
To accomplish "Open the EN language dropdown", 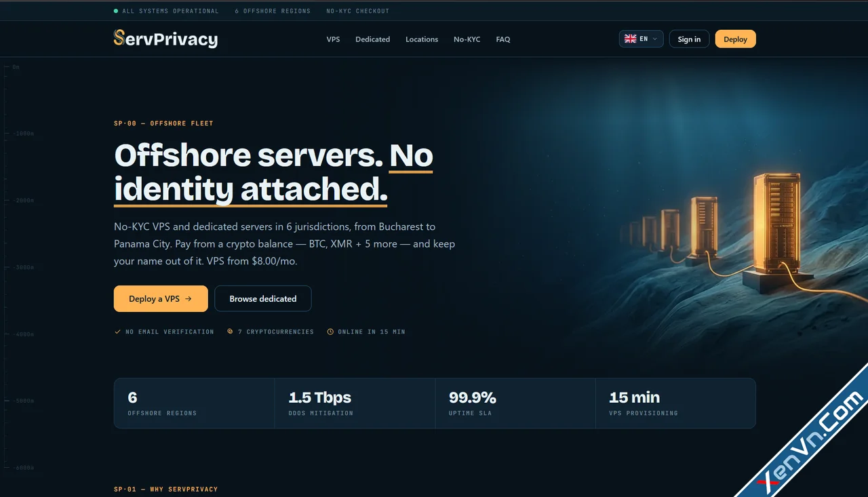I will point(641,39).
